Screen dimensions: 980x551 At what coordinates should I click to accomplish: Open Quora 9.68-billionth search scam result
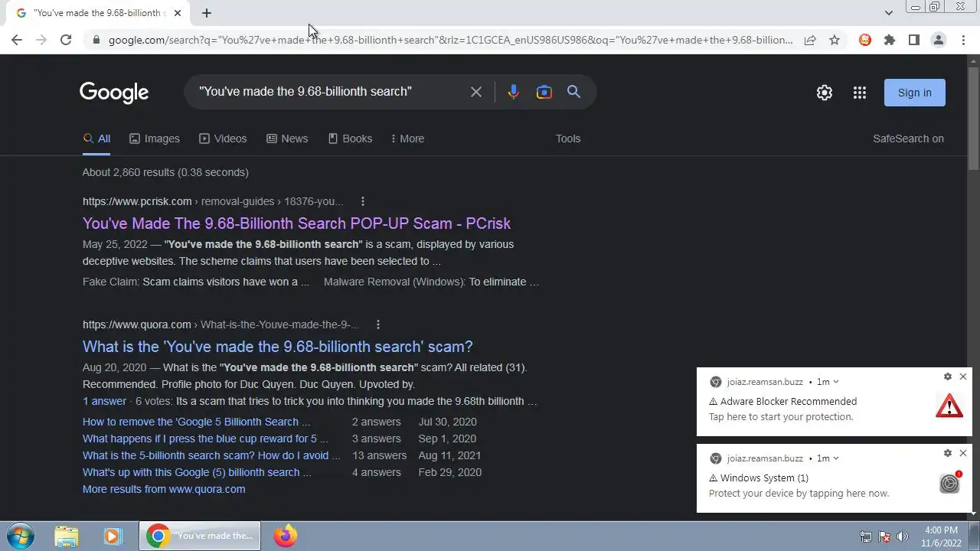click(278, 347)
